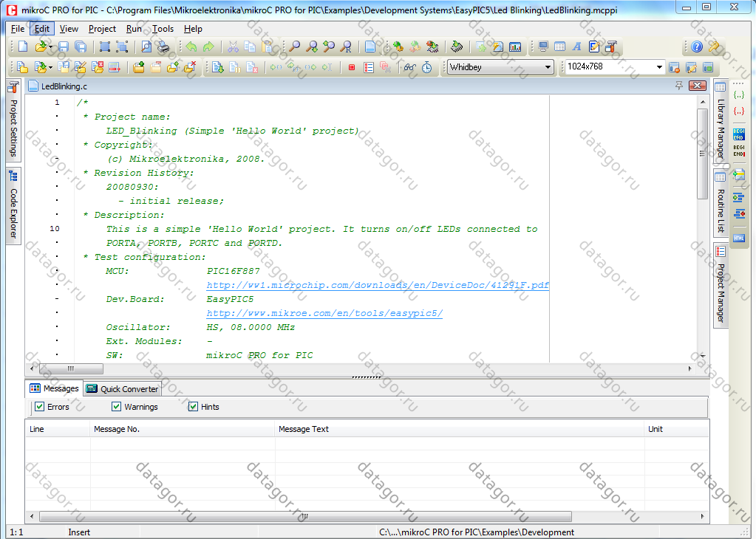Click the Stopwatch clock icon
Image resolution: width=756 pixels, height=539 pixels.
click(x=427, y=67)
